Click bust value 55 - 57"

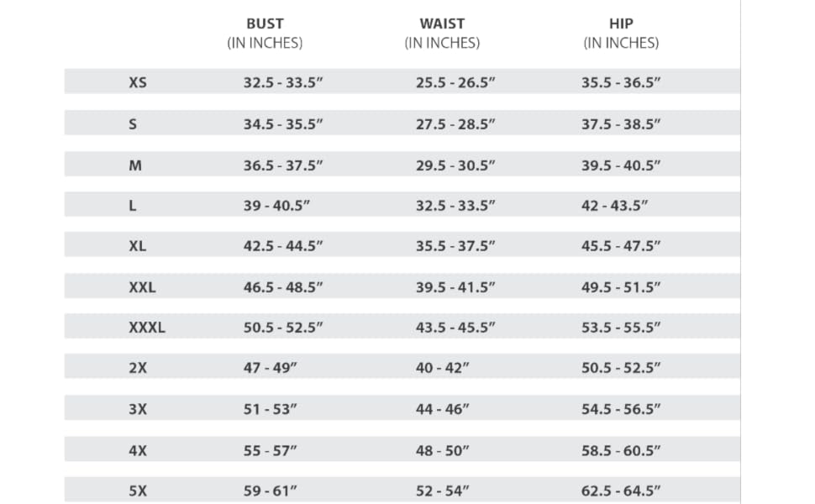tap(270, 450)
